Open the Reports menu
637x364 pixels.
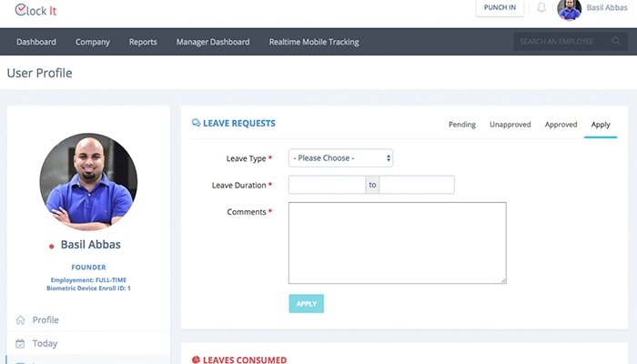[x=143, y=42]
